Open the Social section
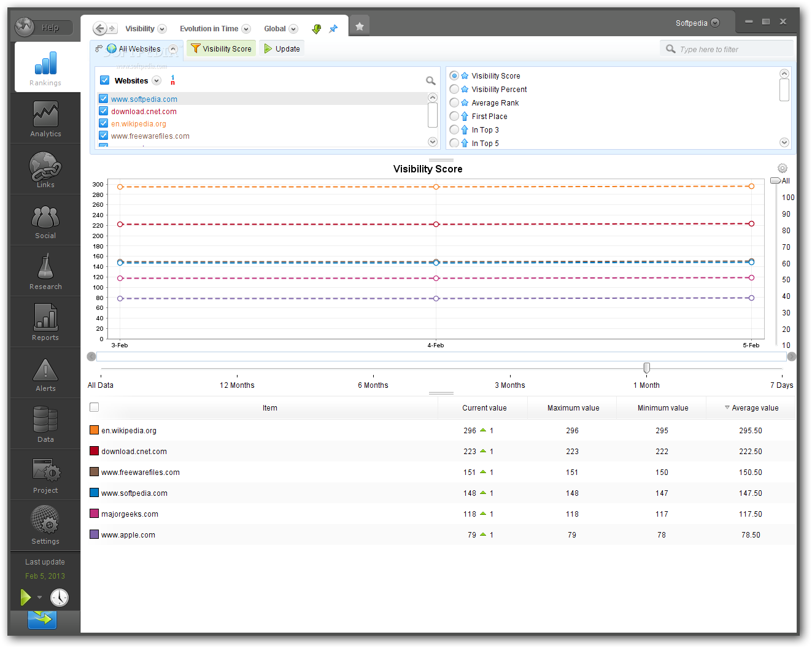The width and height of the screenshot is (812, 648). tap(45, 220)
